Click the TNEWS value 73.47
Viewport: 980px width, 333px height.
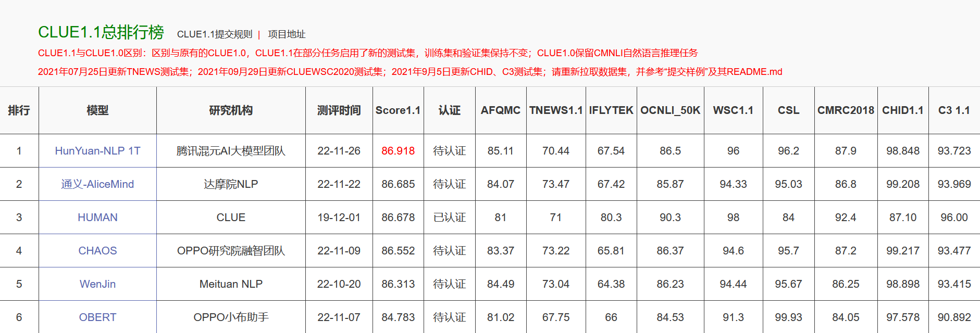tap(556, 184)
